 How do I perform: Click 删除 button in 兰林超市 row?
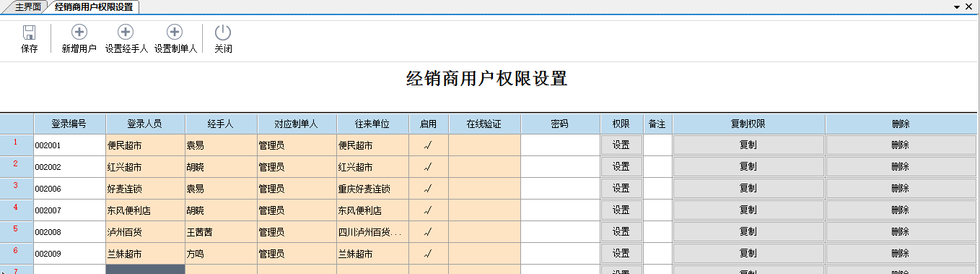(x=901, y=254)
